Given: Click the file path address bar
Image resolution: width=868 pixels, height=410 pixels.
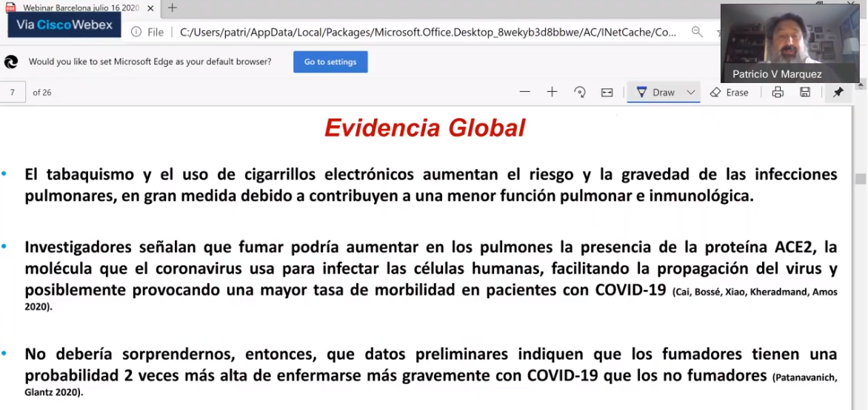Looking at the screenshot, I should [427, 32].
